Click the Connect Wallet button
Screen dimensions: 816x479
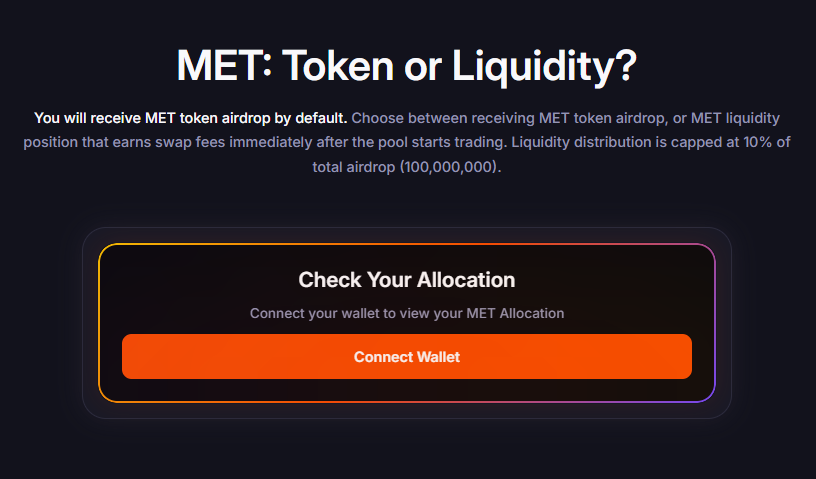[407, 357]
